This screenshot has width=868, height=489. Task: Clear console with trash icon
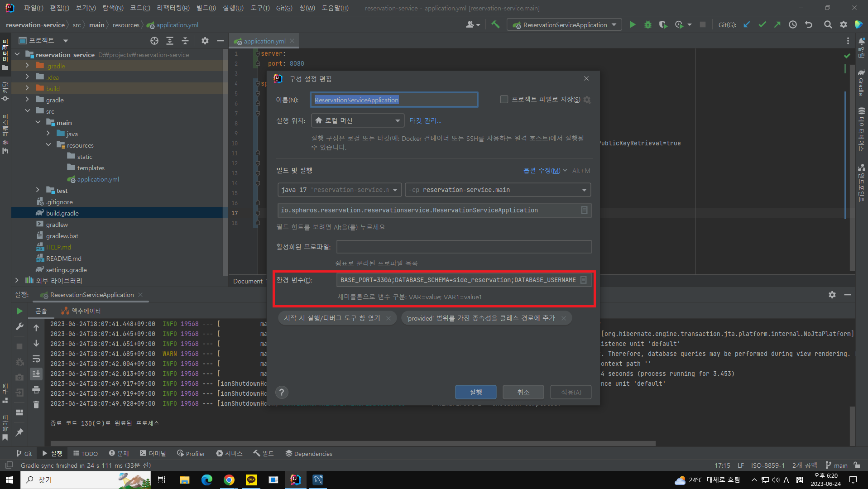[36, 405]
